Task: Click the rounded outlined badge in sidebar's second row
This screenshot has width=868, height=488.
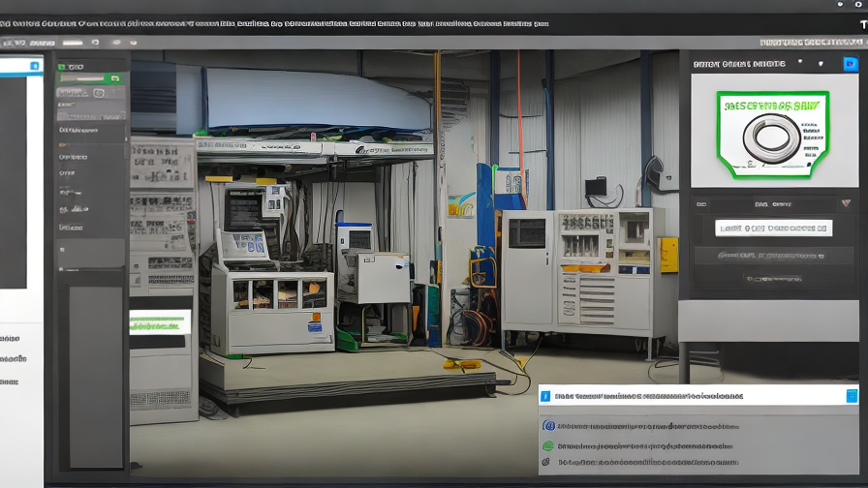Action: pyautogui.click(x=99, y=93)
